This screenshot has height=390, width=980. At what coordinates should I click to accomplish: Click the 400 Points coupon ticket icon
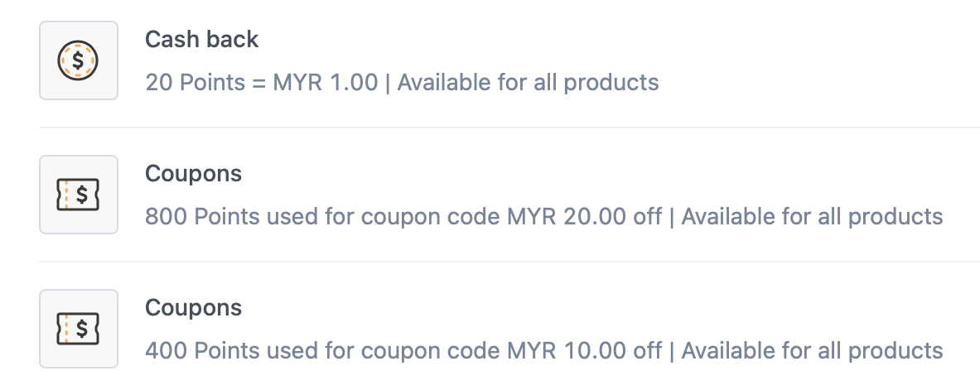[x=79, y=329]
